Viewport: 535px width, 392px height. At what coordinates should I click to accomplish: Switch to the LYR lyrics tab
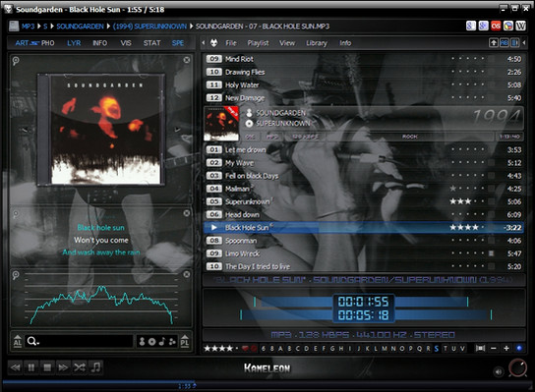tap(74, 43)
